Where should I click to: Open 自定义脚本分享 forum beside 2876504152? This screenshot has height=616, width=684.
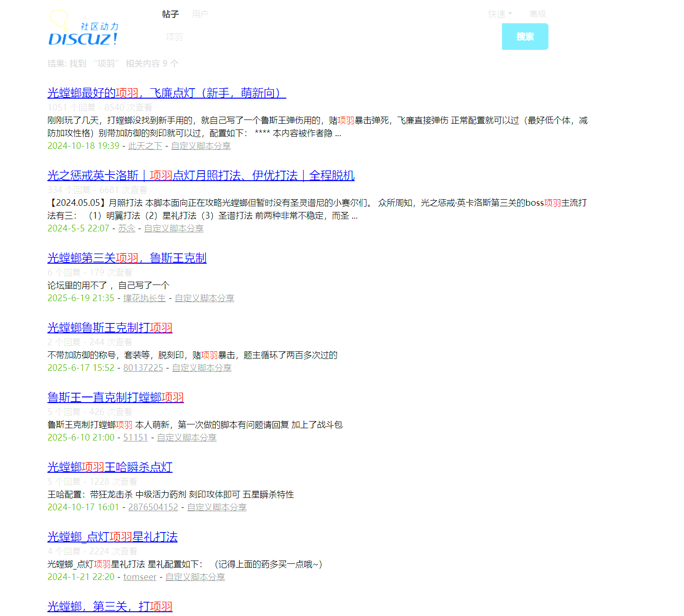[217, 507]
